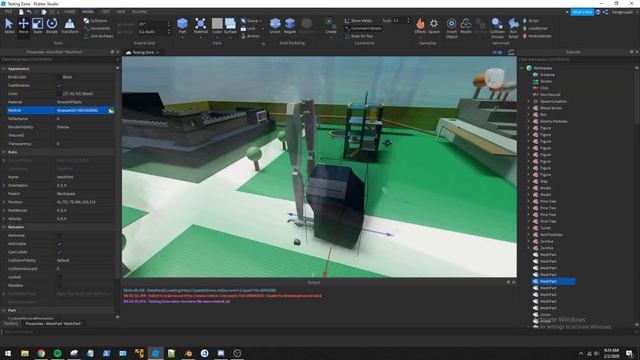Open the RenderFidelity dropdown
This screenshot has width=640, height=360.
coord(84,127)
